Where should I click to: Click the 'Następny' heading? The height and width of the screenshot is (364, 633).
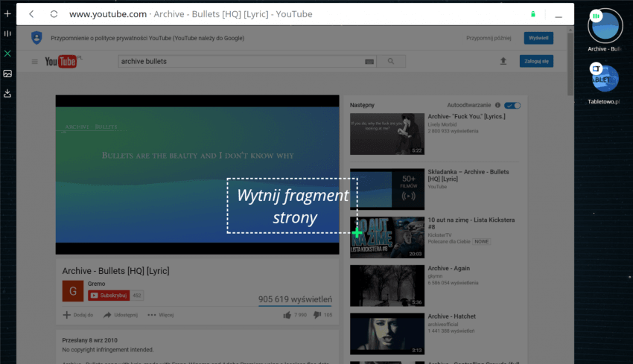[362, 105]
